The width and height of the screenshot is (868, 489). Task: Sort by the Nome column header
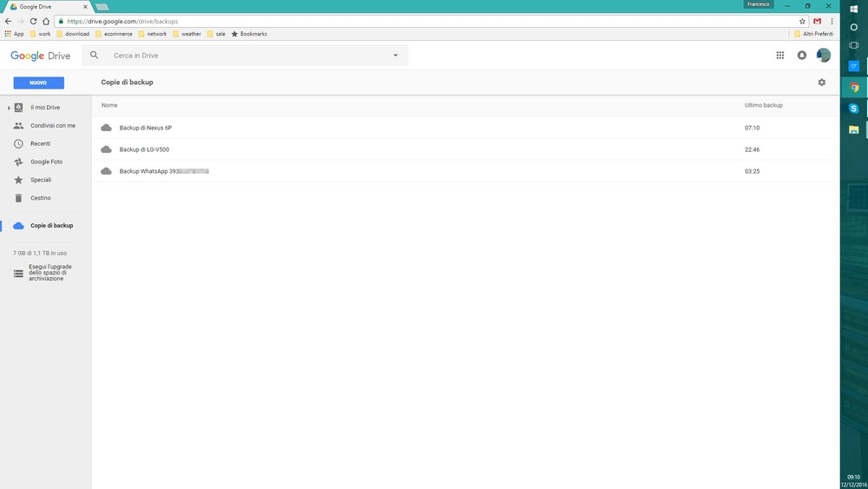tap(109, 105)
